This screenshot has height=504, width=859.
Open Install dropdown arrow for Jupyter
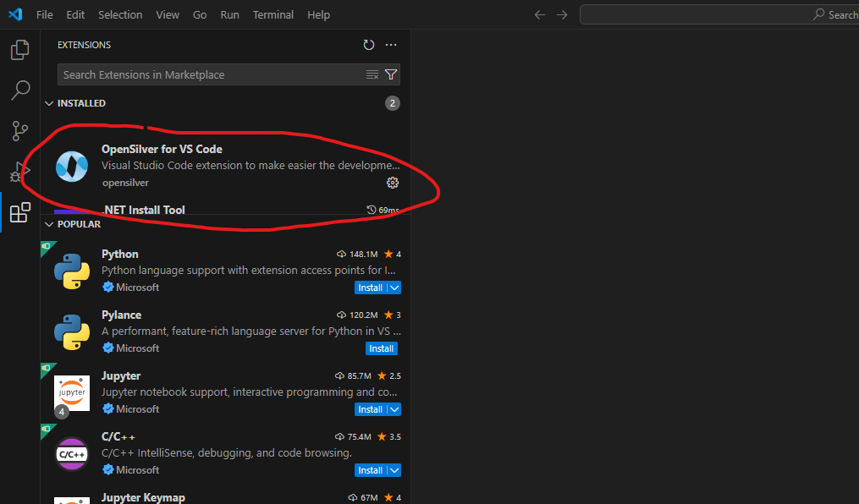(394, 409)
